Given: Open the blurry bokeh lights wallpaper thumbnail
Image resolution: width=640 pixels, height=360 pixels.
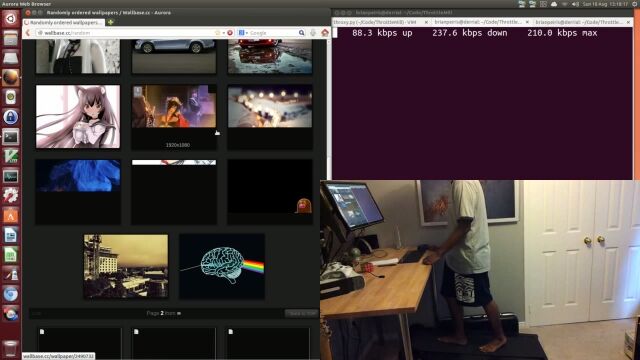Looking at the screenshot, I should 270,106.
